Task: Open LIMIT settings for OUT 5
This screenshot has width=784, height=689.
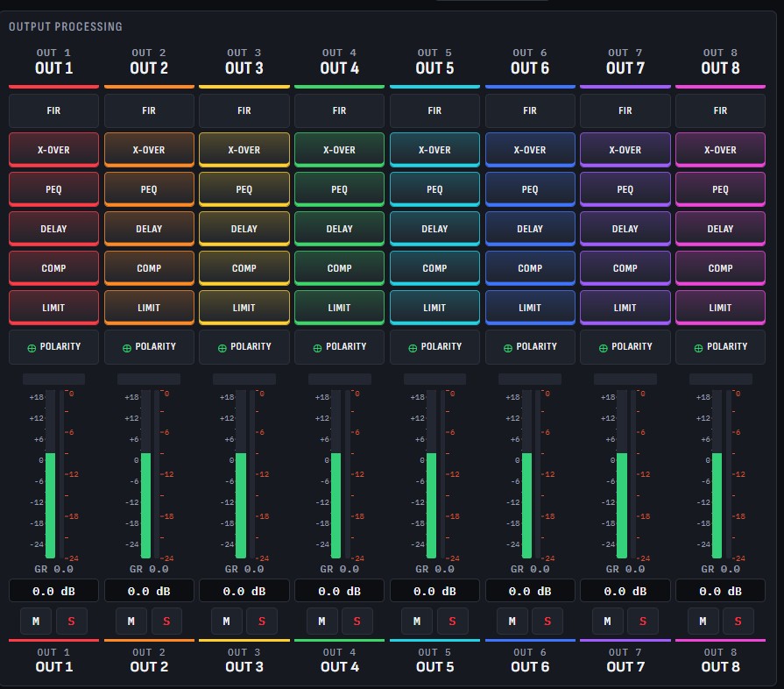Action: (x=434, y=308)
